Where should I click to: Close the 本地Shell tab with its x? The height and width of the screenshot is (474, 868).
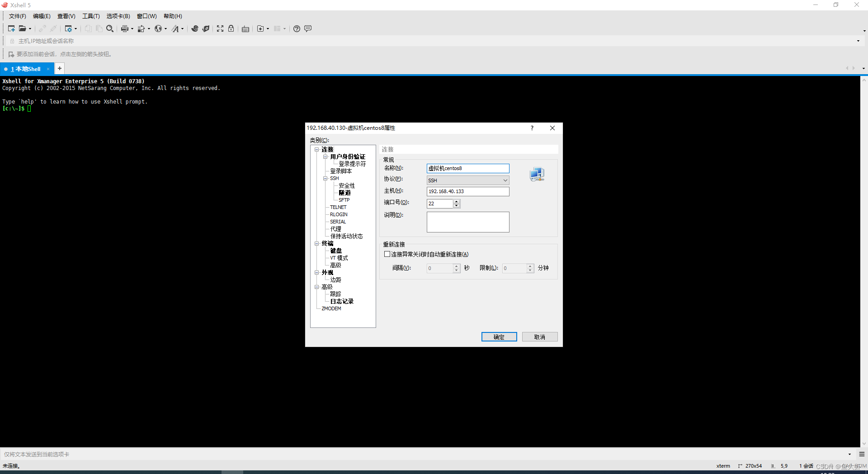(48, 69)
